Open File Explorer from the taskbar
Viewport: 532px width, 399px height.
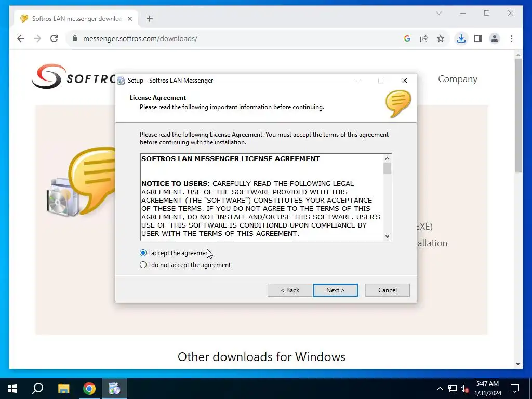[63, 389]
